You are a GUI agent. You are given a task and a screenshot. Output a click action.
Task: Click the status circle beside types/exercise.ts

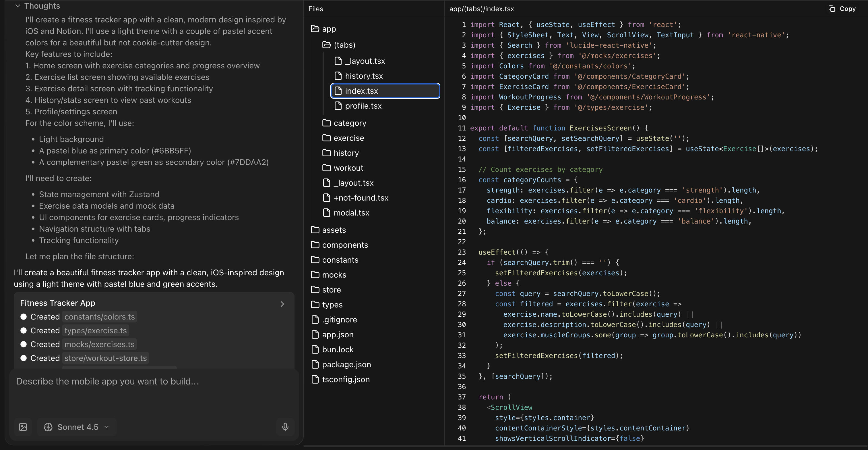coord(24,330)
